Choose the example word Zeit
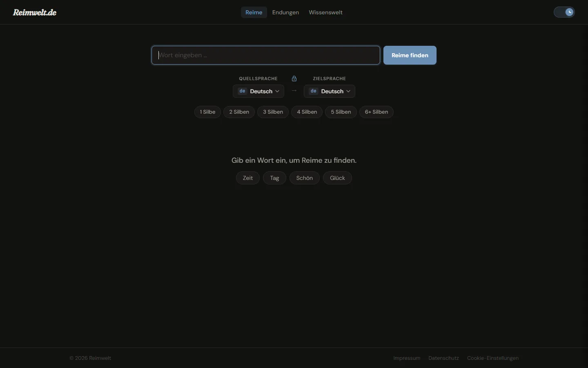Image resolution: width=588 pixels, height=368 pixels. (x=248, y=178)
